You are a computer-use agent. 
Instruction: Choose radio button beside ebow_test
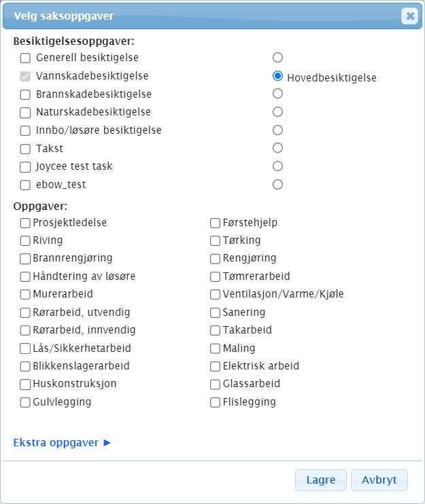277,184
